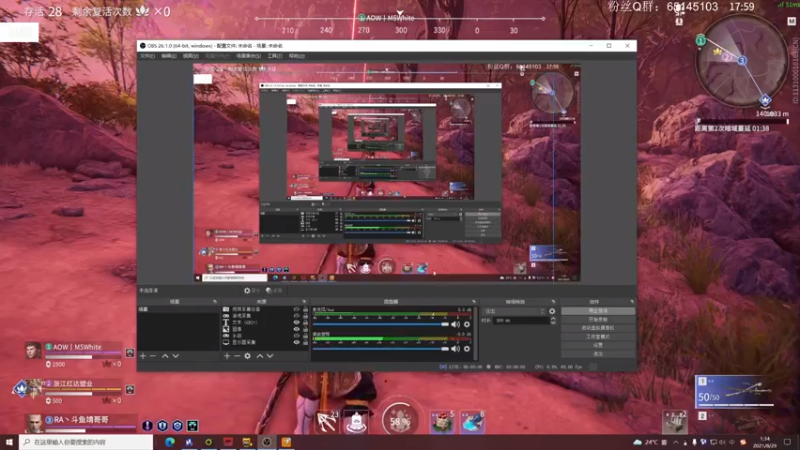Click the 停止推流 Stop Streaming button
The image size is (800, 450).
[x=598, y=311]
